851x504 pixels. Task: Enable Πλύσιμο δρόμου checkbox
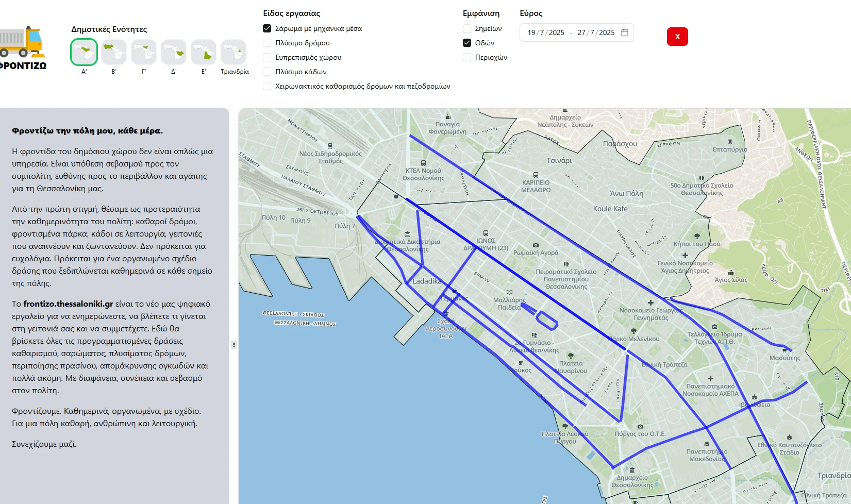coord(267,43)
